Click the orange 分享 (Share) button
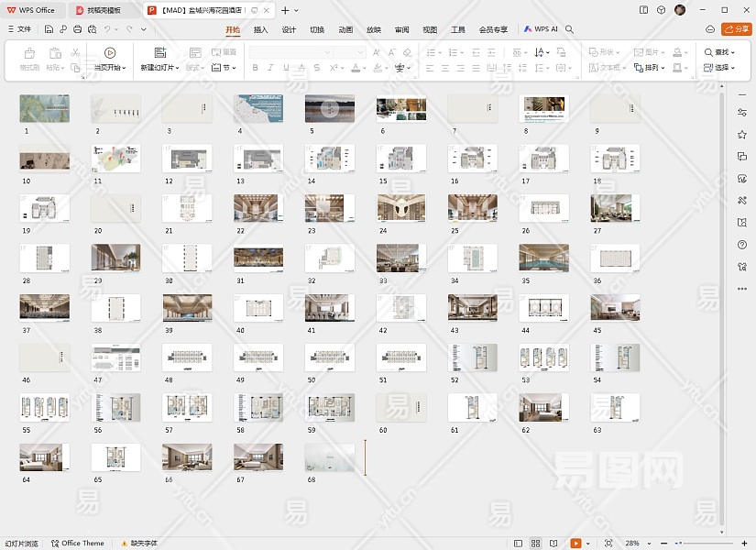The height and width of the screenshot is (550, 756). (x=736, y=29)
